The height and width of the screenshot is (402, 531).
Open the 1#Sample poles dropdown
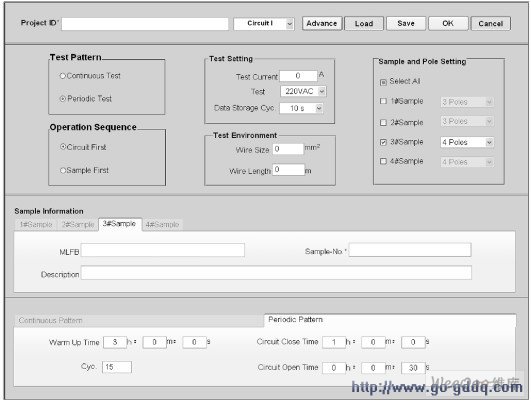(x=467, y=102)
